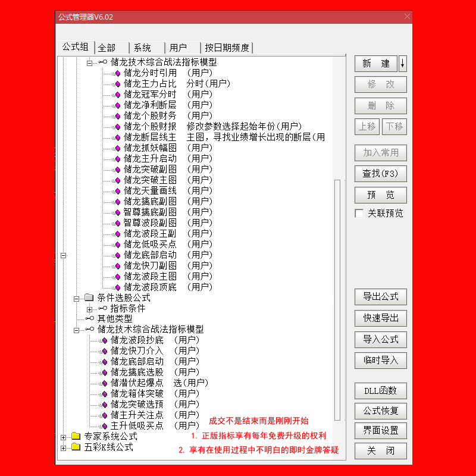476x476 pixels.
Task: Click the 快速导出 button
Action: (381, 318)
